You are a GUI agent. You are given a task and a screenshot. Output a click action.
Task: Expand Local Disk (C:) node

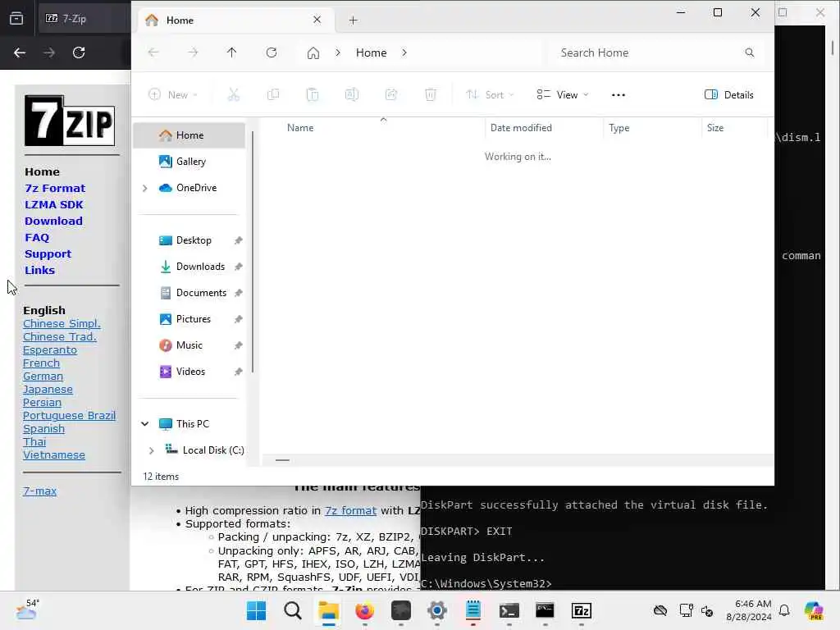pos(151,450)
